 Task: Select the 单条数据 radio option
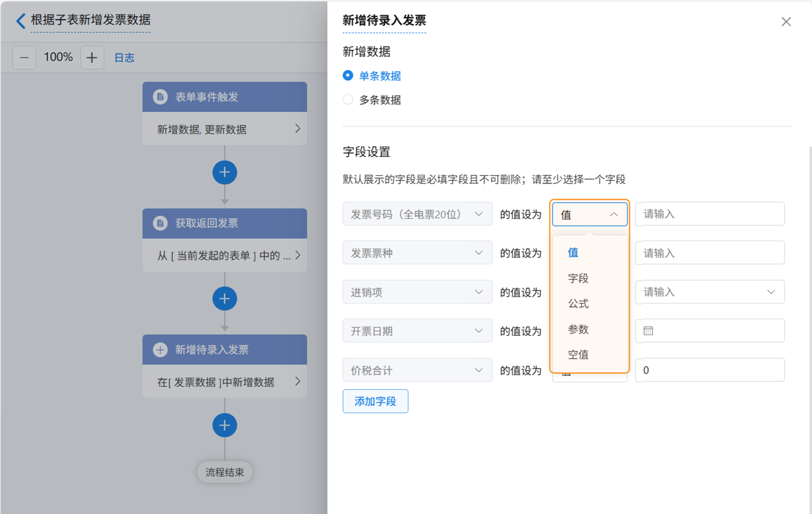click(x=348, y=76)
